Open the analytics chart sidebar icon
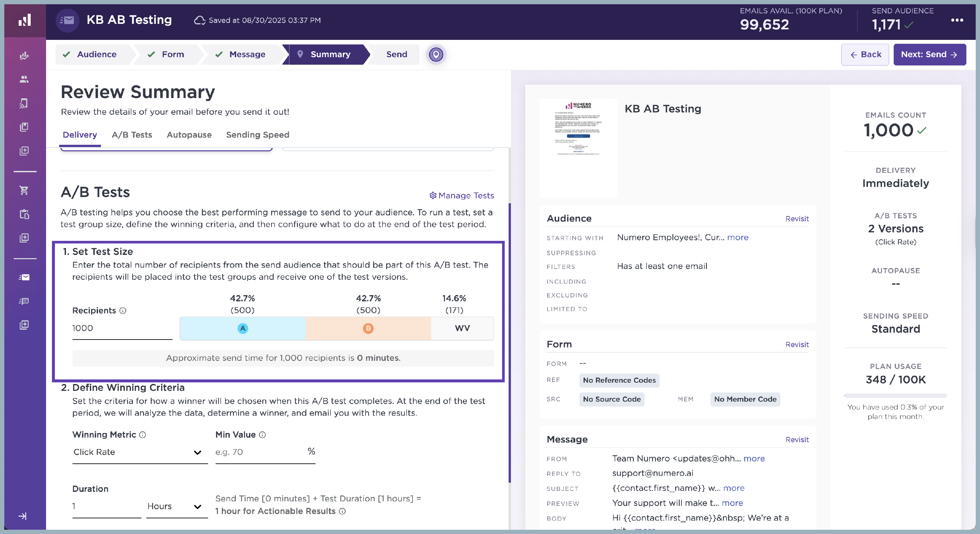The height and width of the screenshot is (534, 980). [x=24, y=56]
